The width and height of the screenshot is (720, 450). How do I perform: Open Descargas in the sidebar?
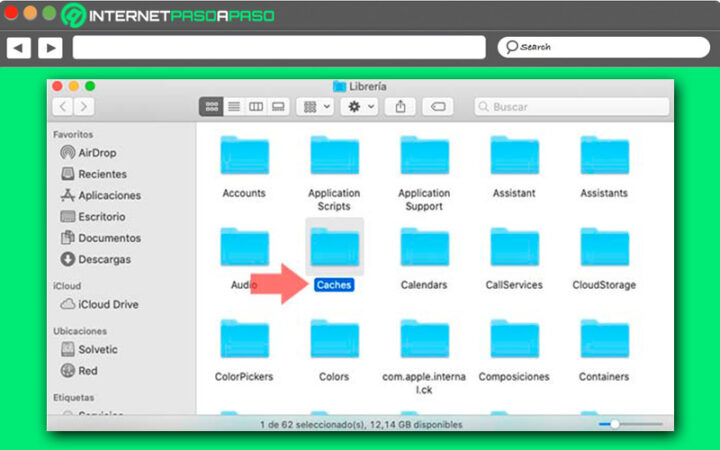[x=105, y=259]
